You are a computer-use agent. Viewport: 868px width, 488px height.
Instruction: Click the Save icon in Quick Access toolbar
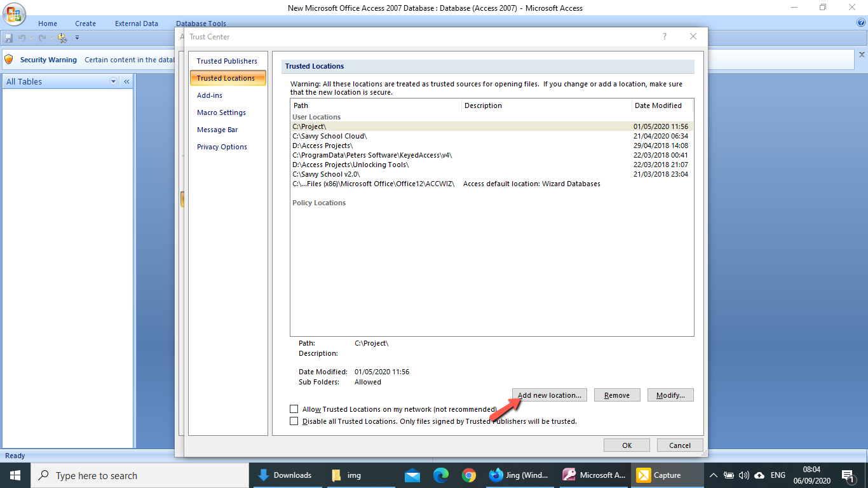tap(9, 38)
